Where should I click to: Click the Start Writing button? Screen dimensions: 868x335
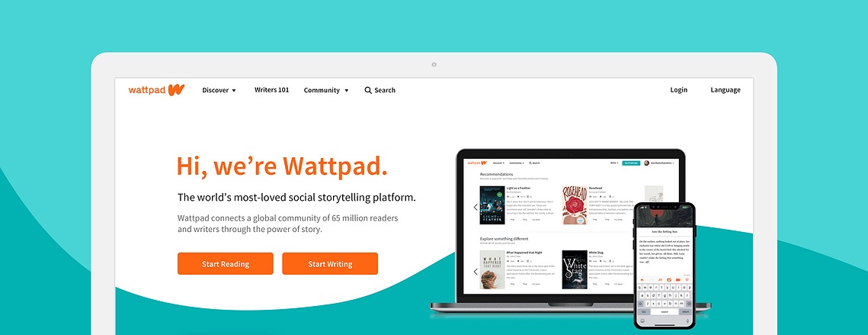click(330, 263)
